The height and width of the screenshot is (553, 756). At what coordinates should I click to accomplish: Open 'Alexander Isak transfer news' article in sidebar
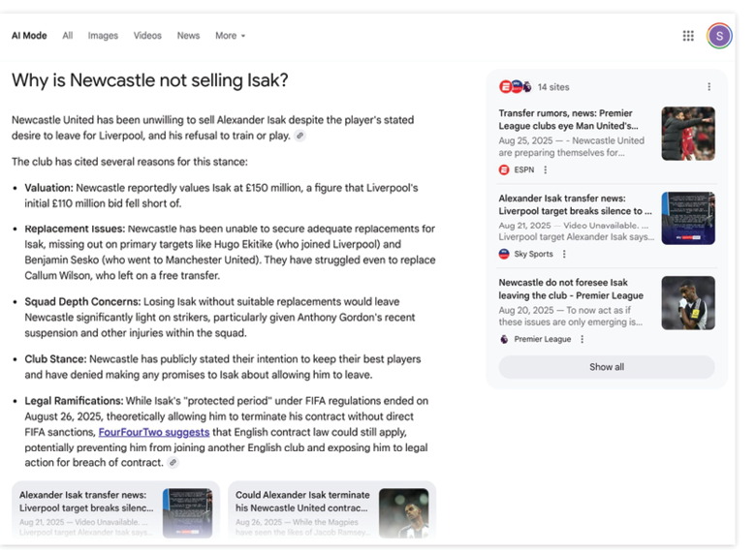tap(575, 204)
